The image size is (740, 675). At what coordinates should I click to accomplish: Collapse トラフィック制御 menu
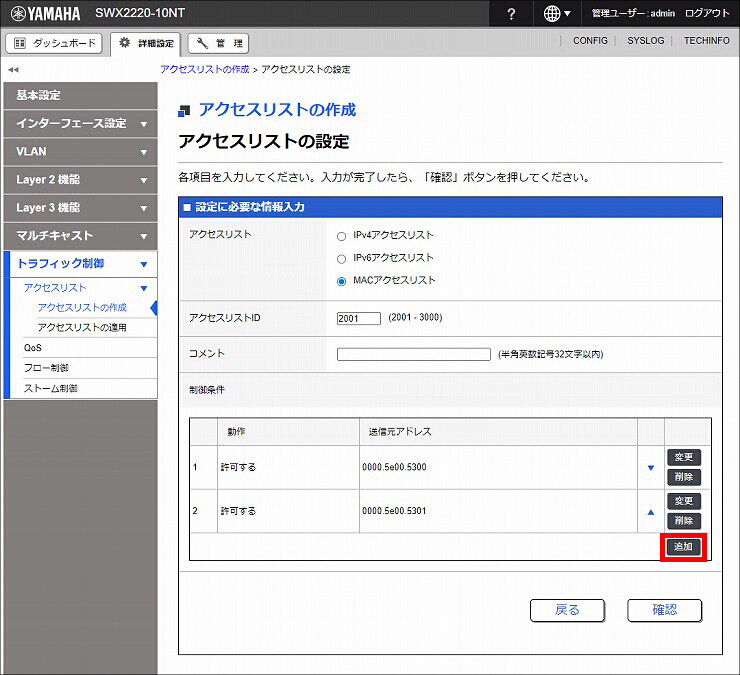[83, 264]
